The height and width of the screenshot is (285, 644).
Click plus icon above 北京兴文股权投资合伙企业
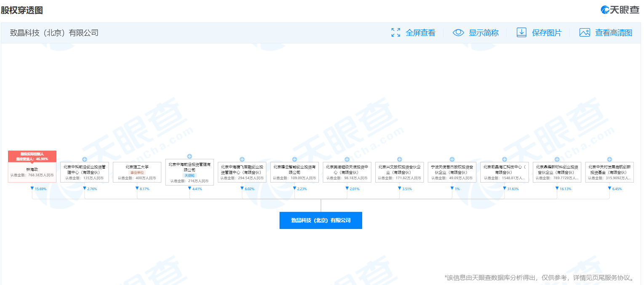[399, 159]
